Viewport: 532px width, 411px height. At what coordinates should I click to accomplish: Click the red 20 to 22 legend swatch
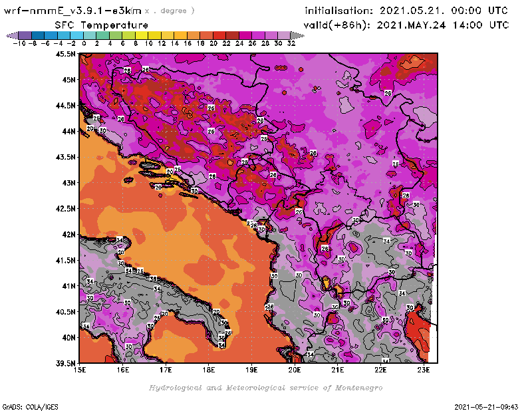pyautogui.click(x=219, y=35)
